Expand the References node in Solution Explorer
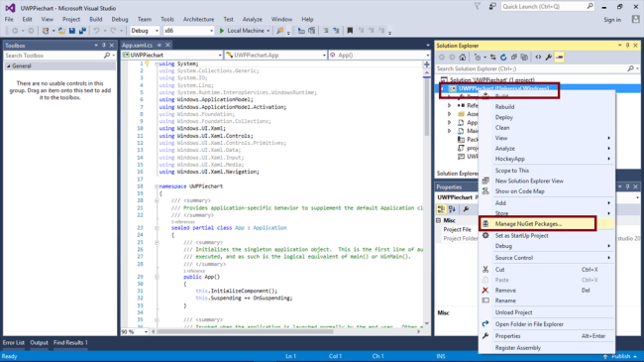Viewport: 644px width, 362px height. (x=450, y=106)
